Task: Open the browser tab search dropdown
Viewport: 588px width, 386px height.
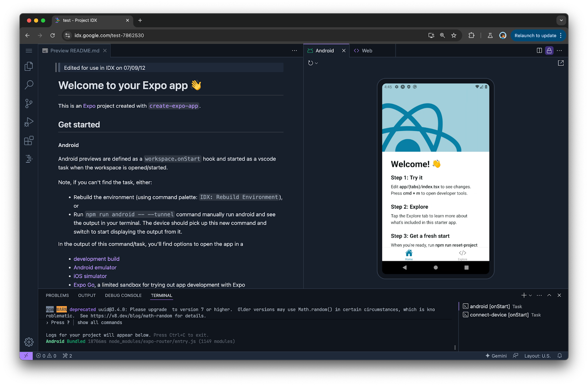Action: pyautogui.click(x=561, y=21)
